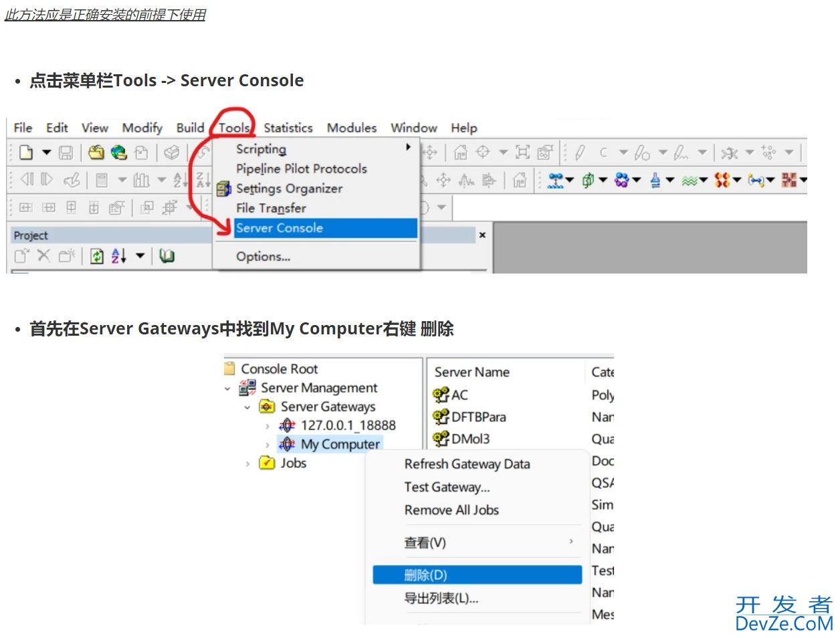Expand the 127.0.0.1_18888 gateway node
The image size is (840, 638).
pyautogui.click(x=268, y=426)
